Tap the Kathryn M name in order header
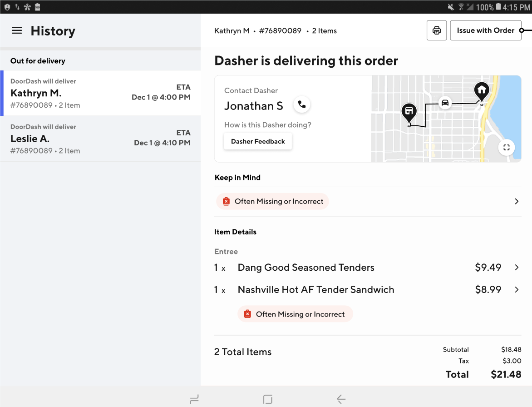 (x=232, y=30)
